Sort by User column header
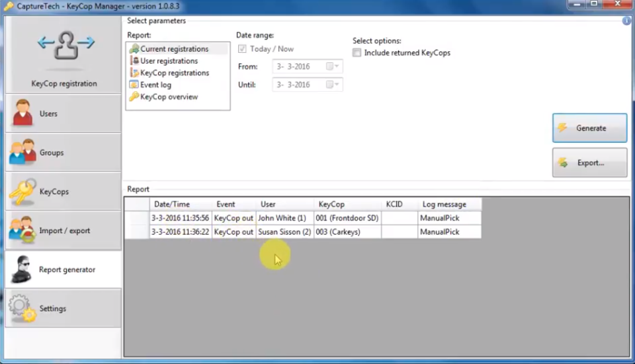635x364 pixels. [x=284, y=204]
